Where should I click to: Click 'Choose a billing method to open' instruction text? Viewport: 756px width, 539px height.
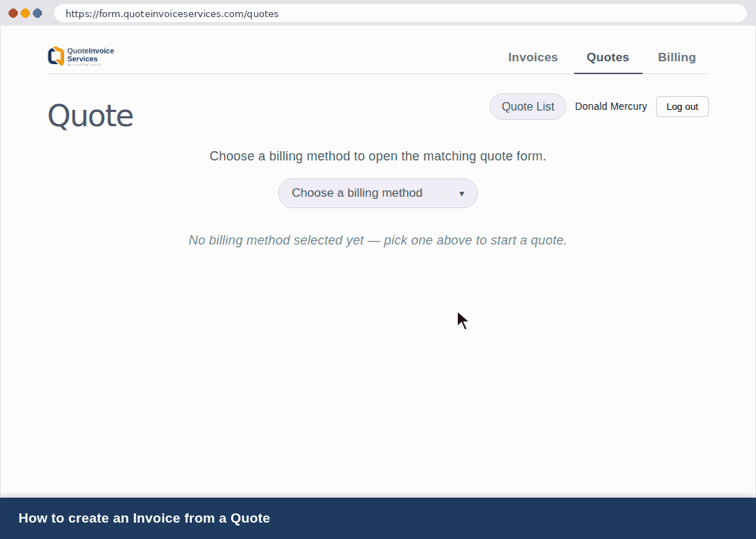[378, 156]
